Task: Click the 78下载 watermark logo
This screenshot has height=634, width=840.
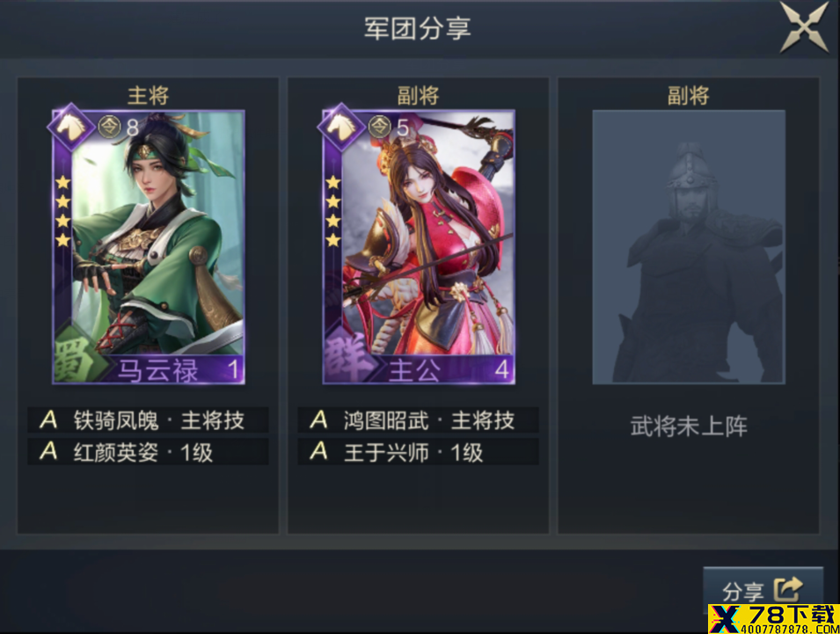Action: 773,619
